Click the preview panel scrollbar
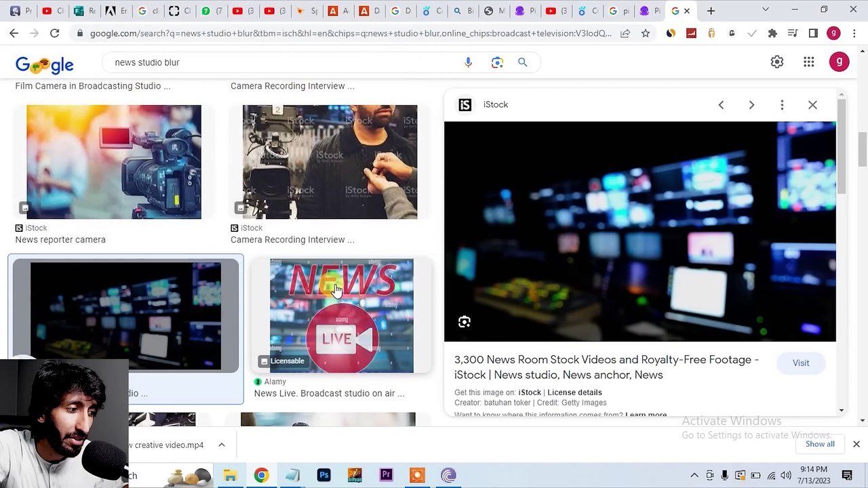 pos(842,146)
